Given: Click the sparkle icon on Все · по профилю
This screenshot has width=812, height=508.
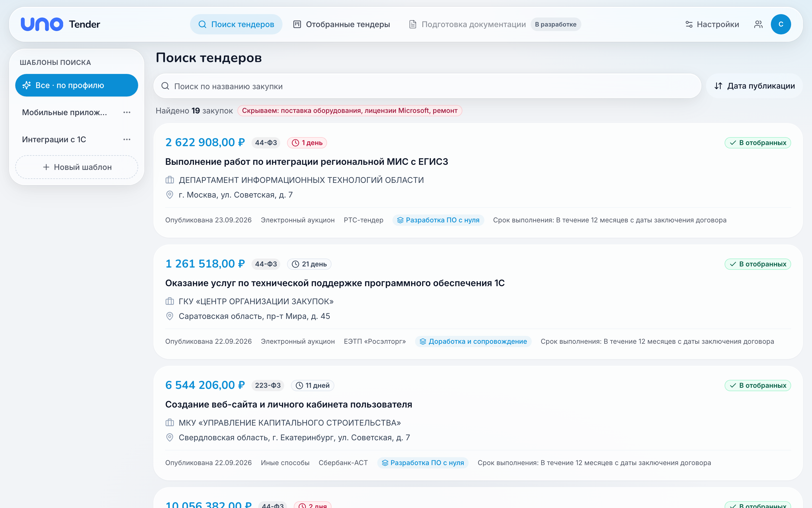Looking at the screenshot, I should (x=27, y=85).
